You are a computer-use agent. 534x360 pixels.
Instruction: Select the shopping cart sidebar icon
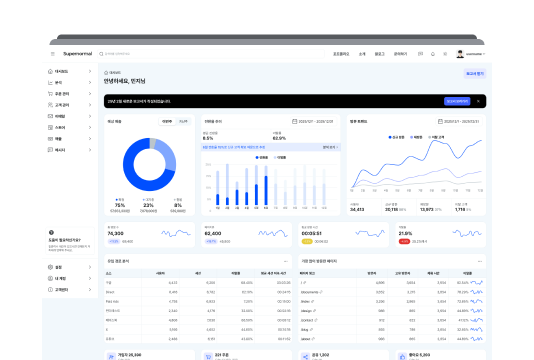click(x=50, y=94)
